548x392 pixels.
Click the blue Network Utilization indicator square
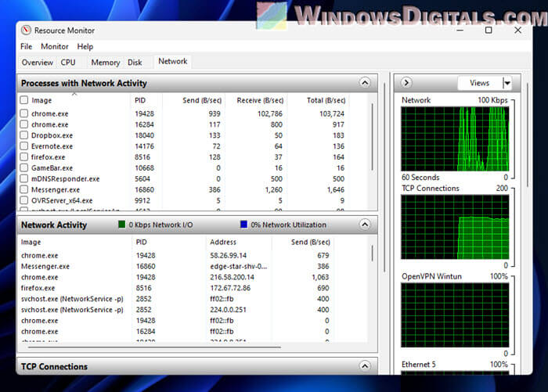(244, 225)
